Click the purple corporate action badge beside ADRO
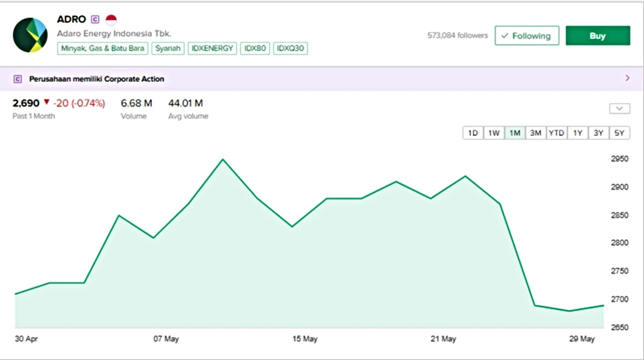The image size is (644, 360). pos(96,20)
